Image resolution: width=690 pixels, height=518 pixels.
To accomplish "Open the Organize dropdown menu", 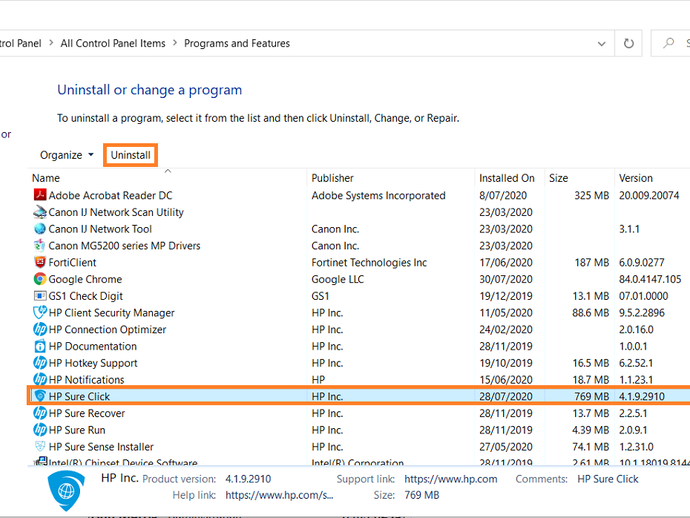I will 67,155.
